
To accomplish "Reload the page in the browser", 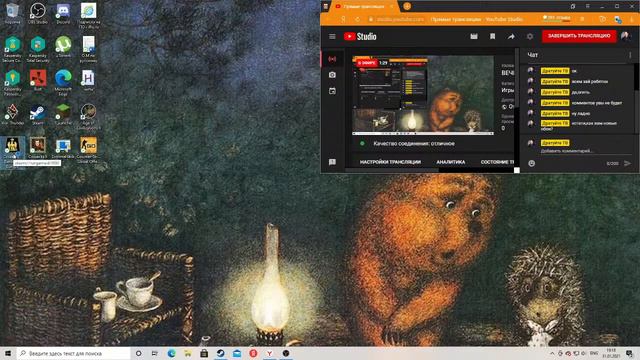I will [357, 19].
